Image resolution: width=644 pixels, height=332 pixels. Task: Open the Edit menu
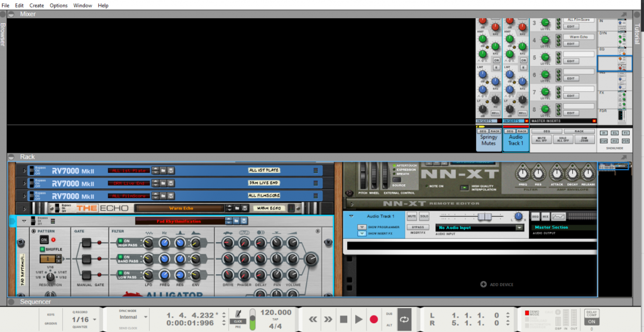(x=19, y=6)
